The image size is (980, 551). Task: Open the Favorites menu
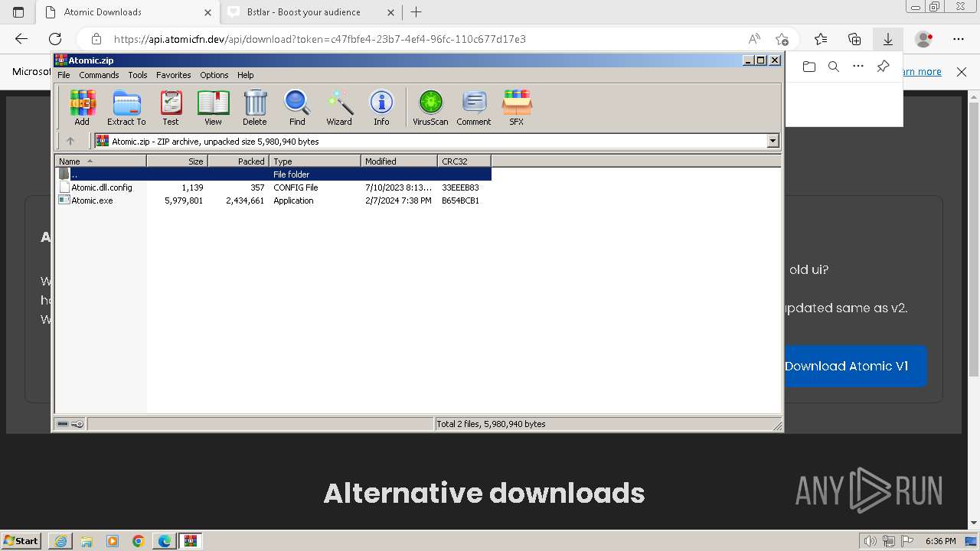coord(174,75)
